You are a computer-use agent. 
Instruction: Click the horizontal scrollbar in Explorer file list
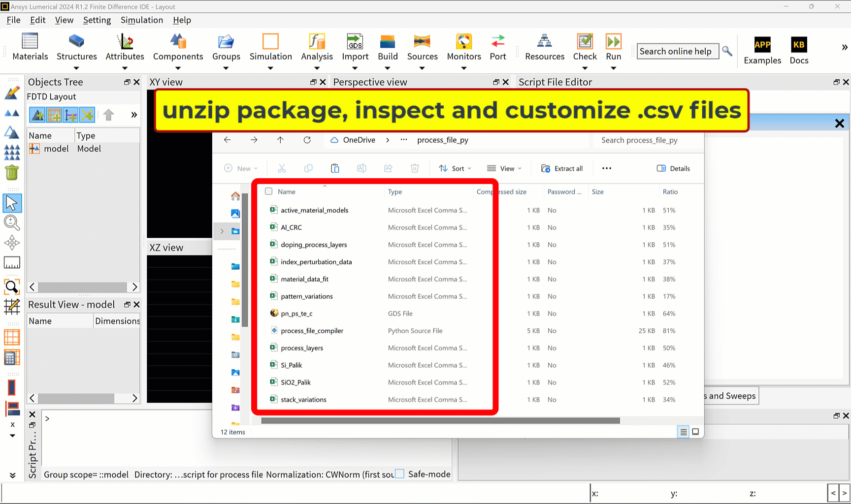coord(440,420)
